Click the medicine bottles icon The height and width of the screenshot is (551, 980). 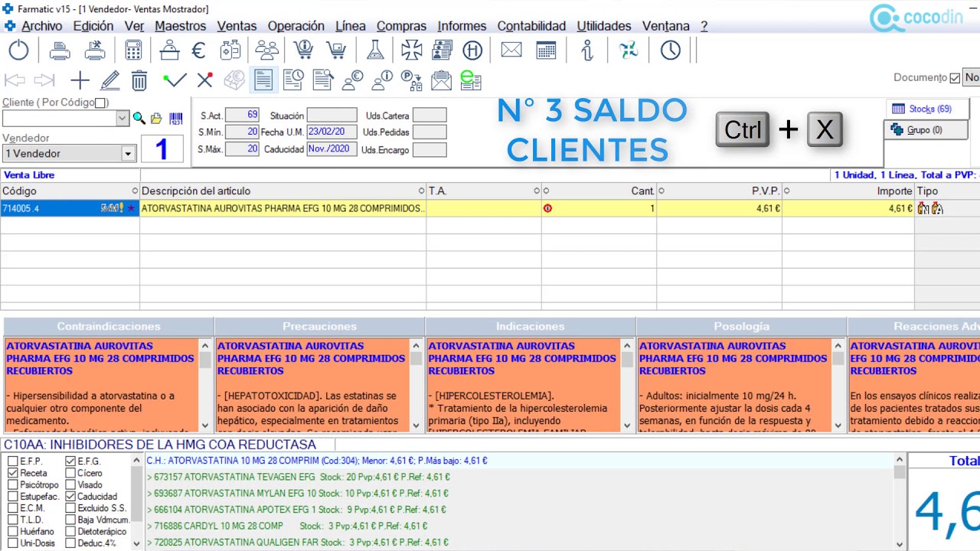point(230,51)
